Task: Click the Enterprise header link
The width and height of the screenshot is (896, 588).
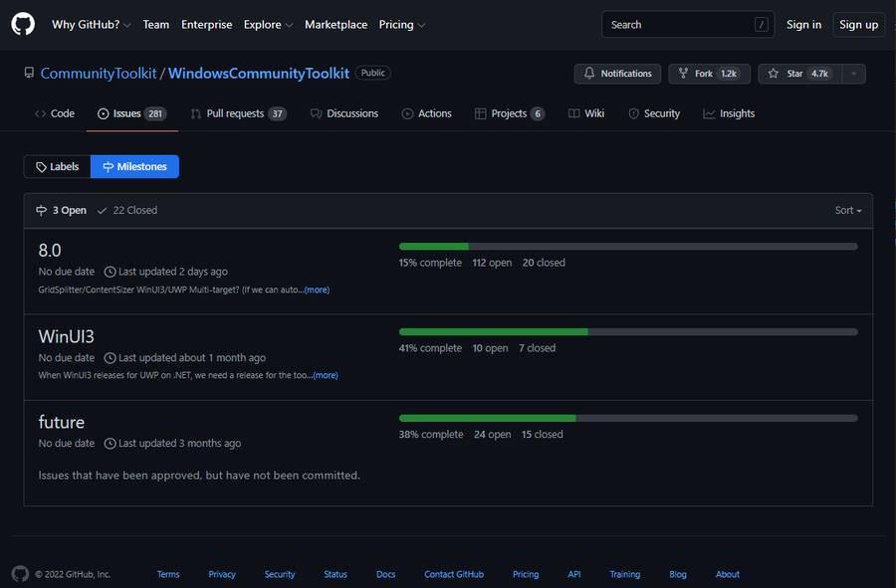Action: (x=207, y=25)
